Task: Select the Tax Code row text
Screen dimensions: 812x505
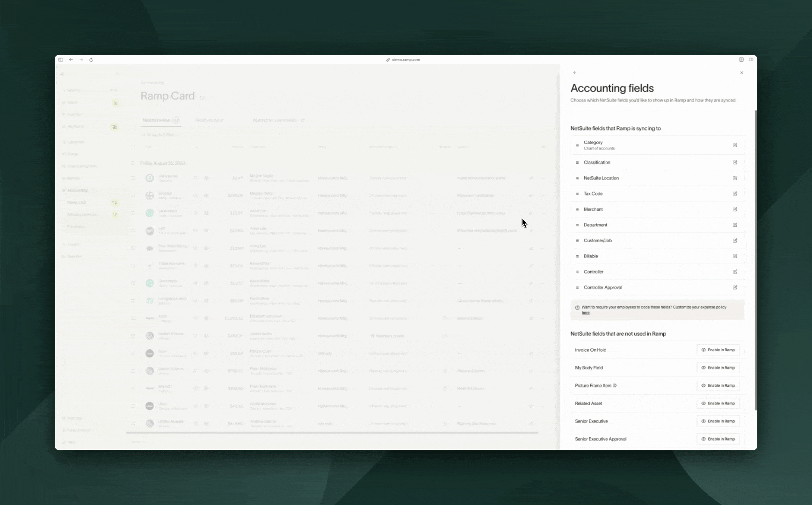Action: click(593, 194)
